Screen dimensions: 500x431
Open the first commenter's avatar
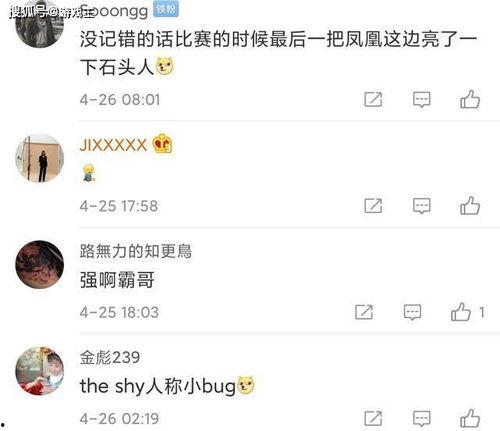[x=40, y=24]
